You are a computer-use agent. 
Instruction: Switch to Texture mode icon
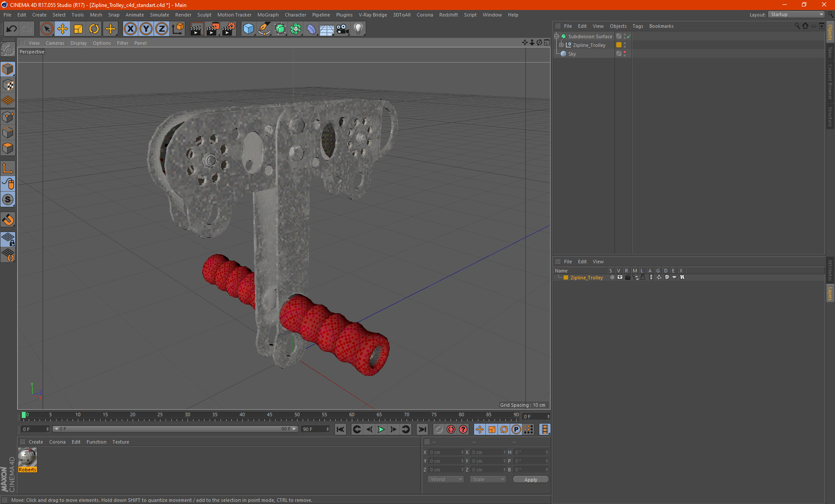8,85
